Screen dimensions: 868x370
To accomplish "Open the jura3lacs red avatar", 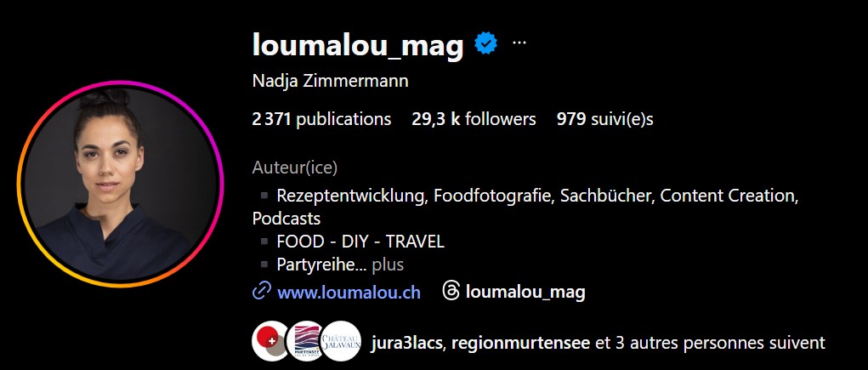I will tap(269, 341).
